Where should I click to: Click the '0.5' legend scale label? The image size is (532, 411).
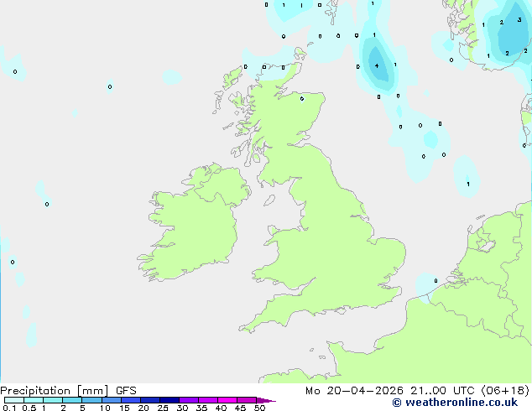[29, 408]
